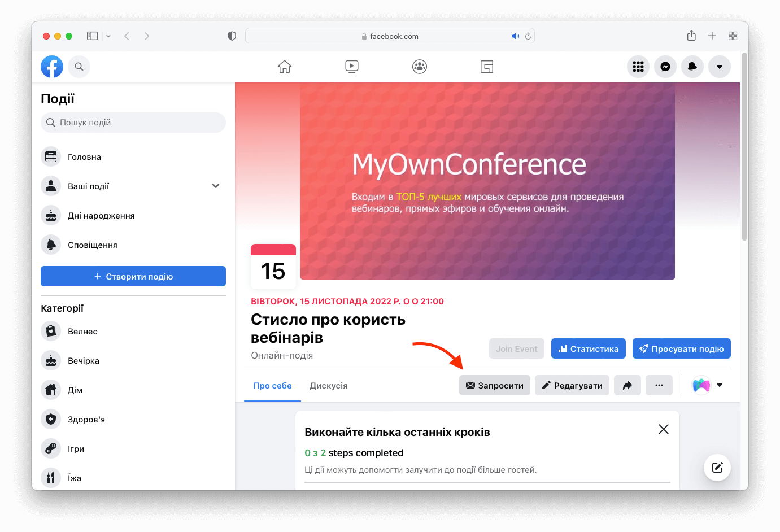Open the account dropdown arrow in header
This screenshot has width=780, height=532.
[x=720, y=67]
